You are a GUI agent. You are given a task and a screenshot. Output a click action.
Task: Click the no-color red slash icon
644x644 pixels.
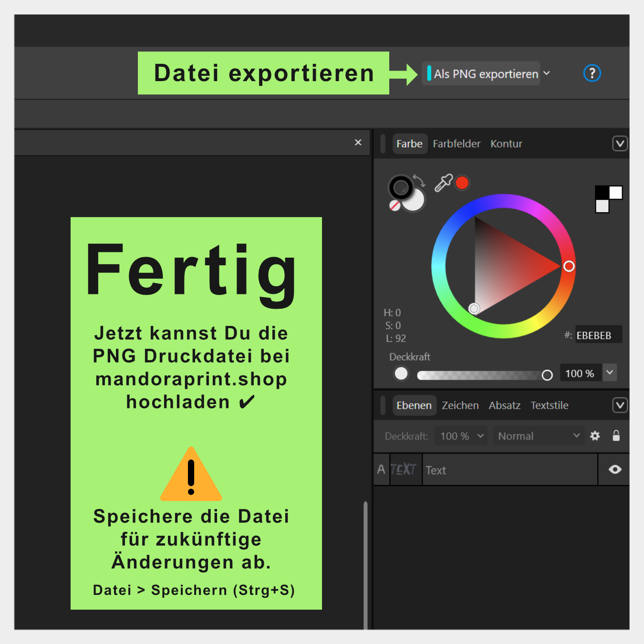click(395, 206)
